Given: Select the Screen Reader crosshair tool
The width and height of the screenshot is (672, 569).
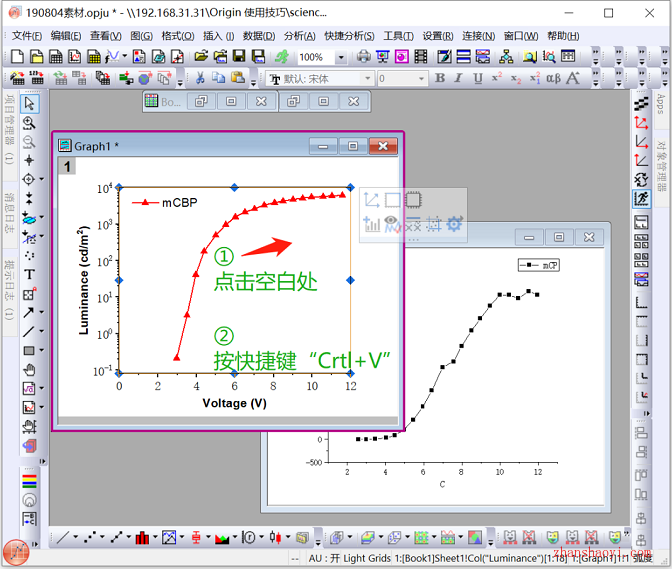Looking at the screenshot, I should (29, 160).
